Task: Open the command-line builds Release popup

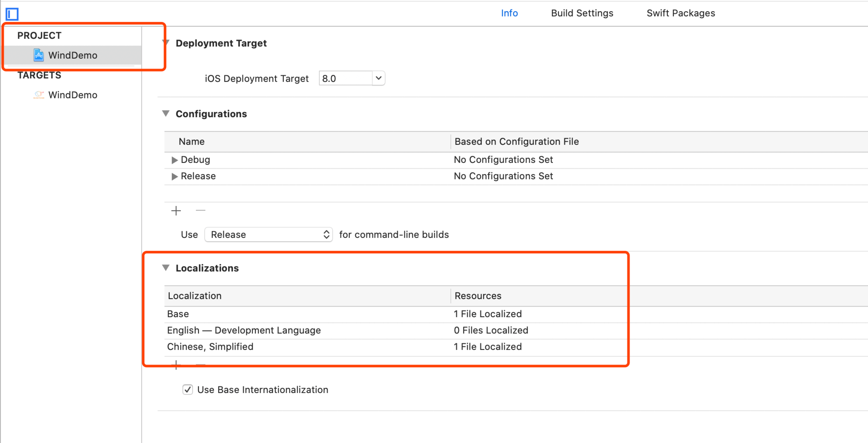Action: pyautogui.click(x=268, y=235)
